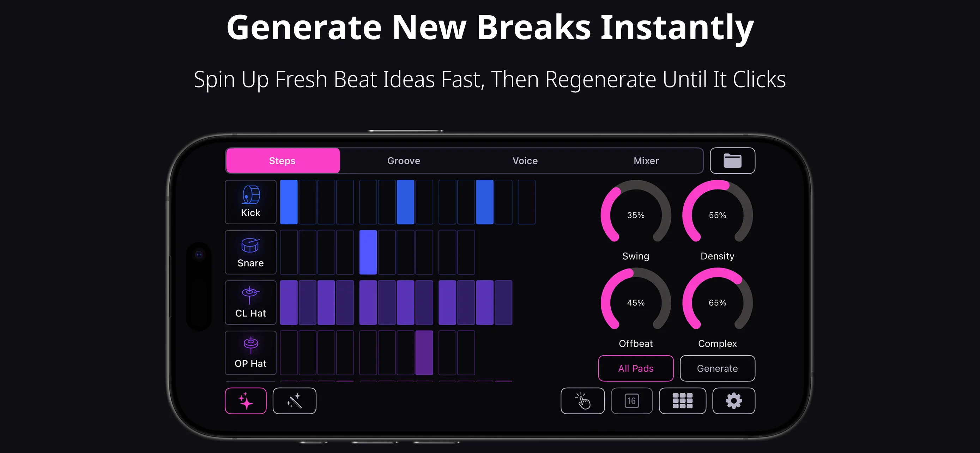
Task: Open the 16-step count selector
Action: (x=632, y=400)
